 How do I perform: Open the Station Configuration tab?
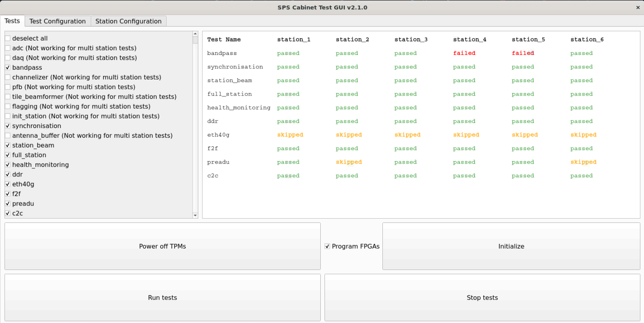pos(128,21)
